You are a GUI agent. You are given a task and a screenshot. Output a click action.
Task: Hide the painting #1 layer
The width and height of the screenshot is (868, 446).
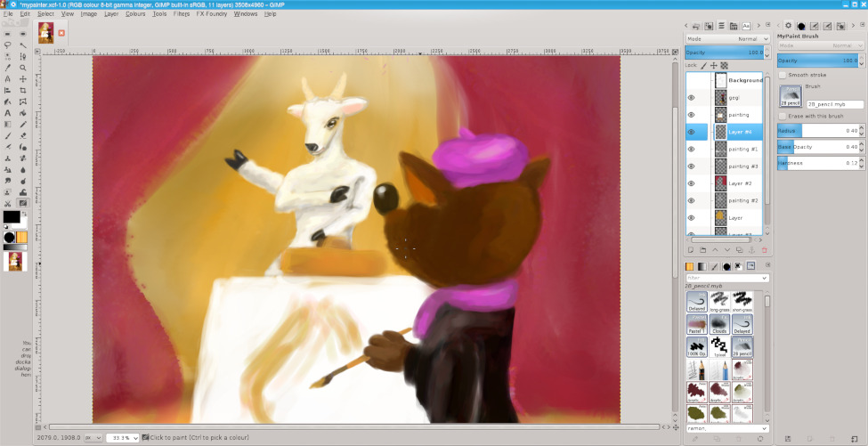click(x=692, y=149)
